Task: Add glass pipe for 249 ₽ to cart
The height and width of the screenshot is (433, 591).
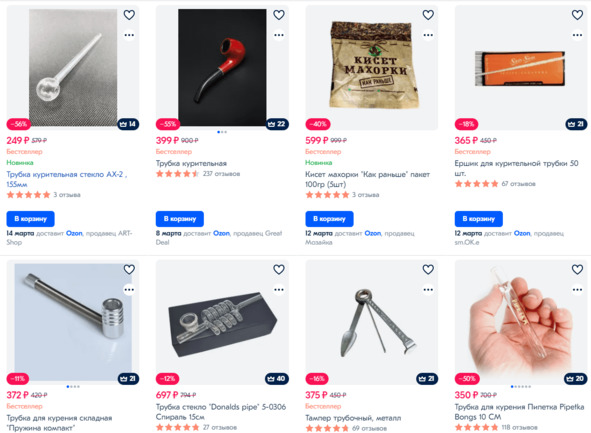Action: [31, 219]
